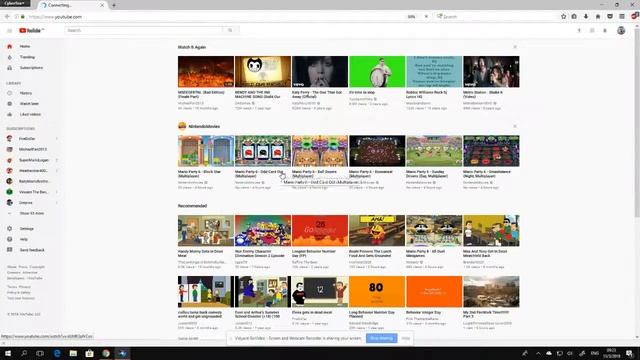The image size is (640, 360).
Task: Open the Bendy and the Ink Machine Song thumbnail
Action: [263, 71]
